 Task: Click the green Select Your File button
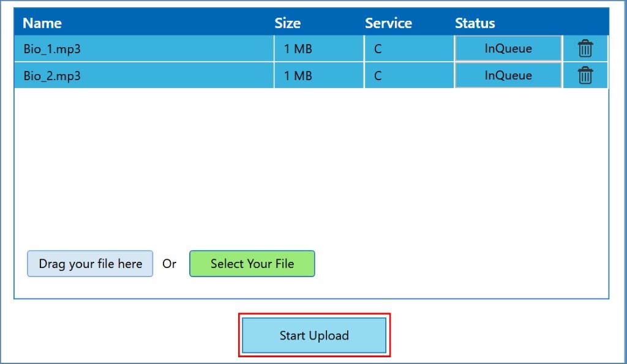(x=252, y=264)
